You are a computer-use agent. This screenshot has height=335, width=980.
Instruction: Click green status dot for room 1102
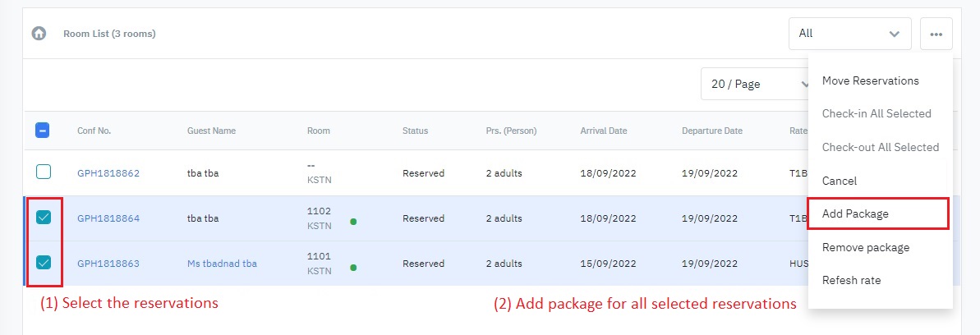pos(353,222)
